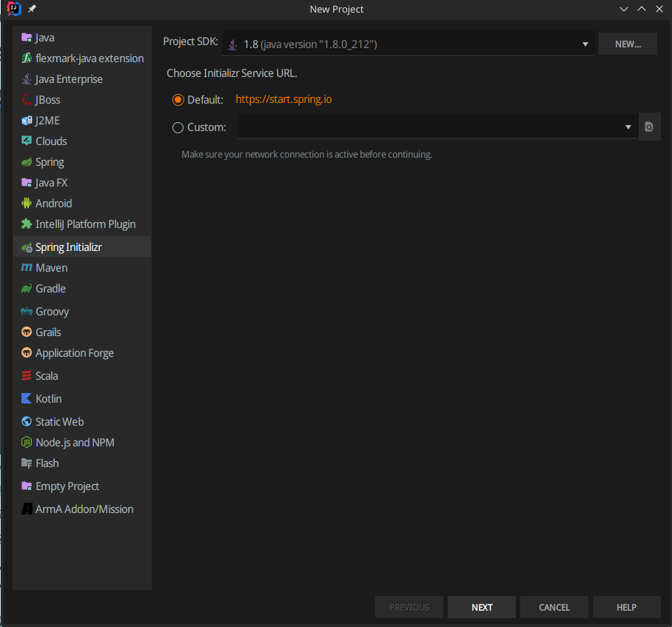This screenshot has height=627, width=672.
Task: Select the Java label in the project list
Action: point(44,38)
